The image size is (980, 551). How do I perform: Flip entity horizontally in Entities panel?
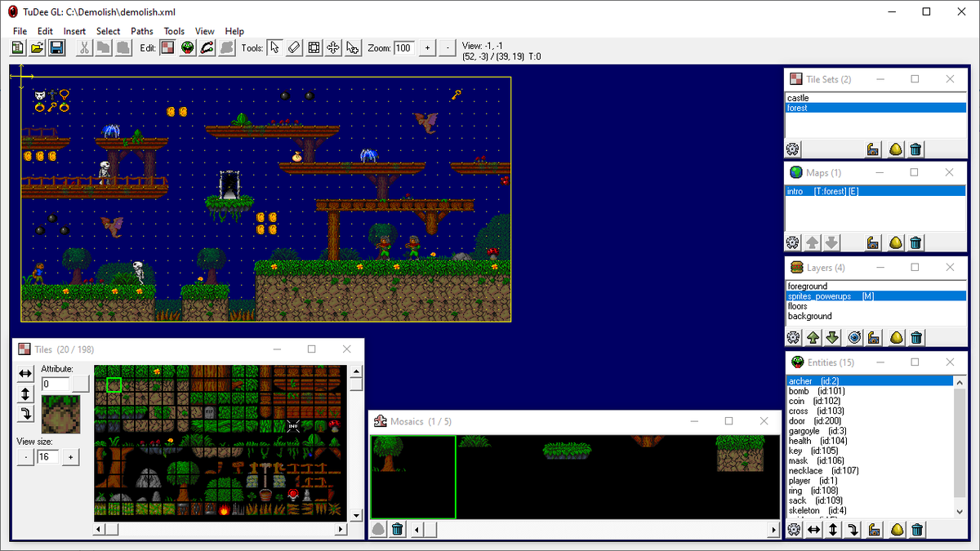813,530
